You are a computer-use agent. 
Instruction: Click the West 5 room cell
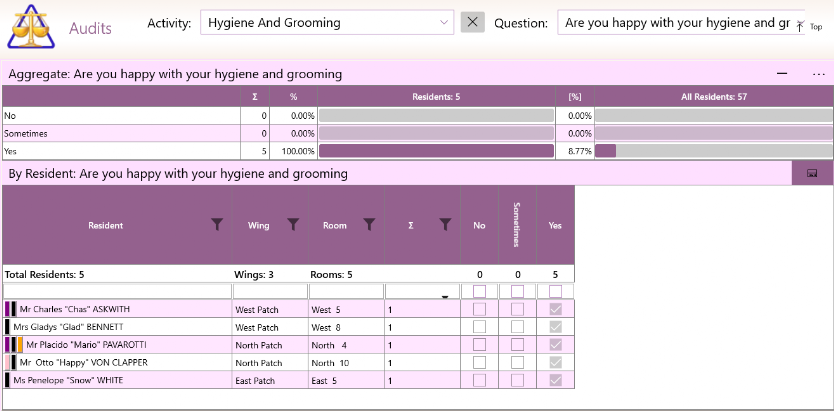point(346,309)
